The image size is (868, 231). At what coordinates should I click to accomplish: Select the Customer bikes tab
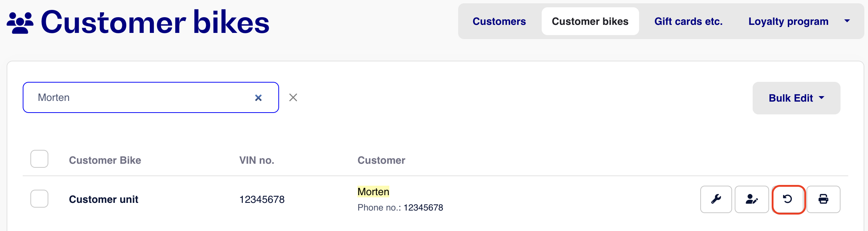coord(590,22)
